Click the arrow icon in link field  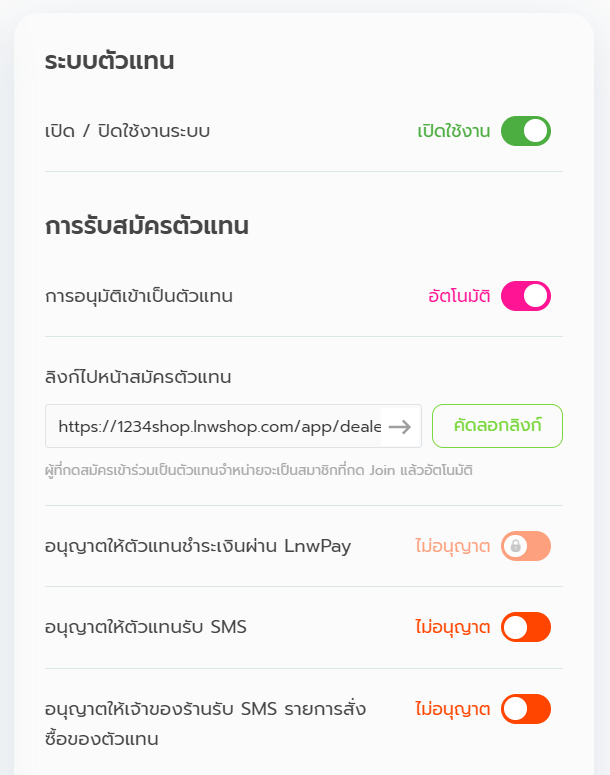click(x=400, y=426)
